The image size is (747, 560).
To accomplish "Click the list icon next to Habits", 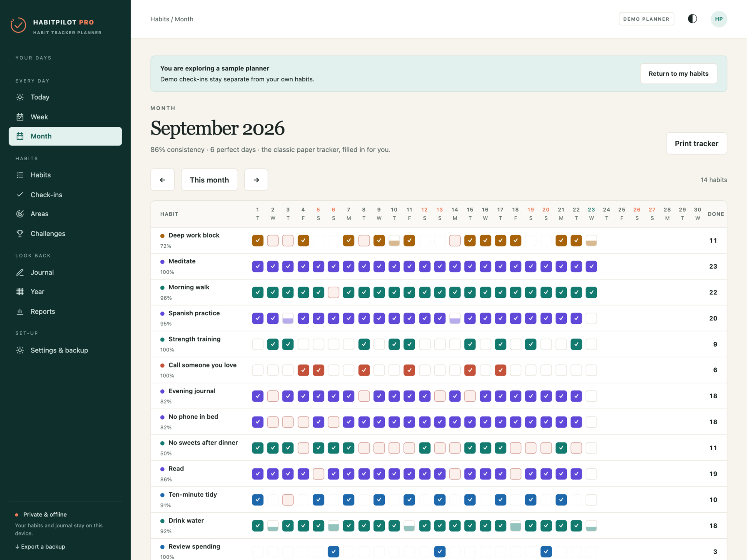I will [x=20, y=175].
